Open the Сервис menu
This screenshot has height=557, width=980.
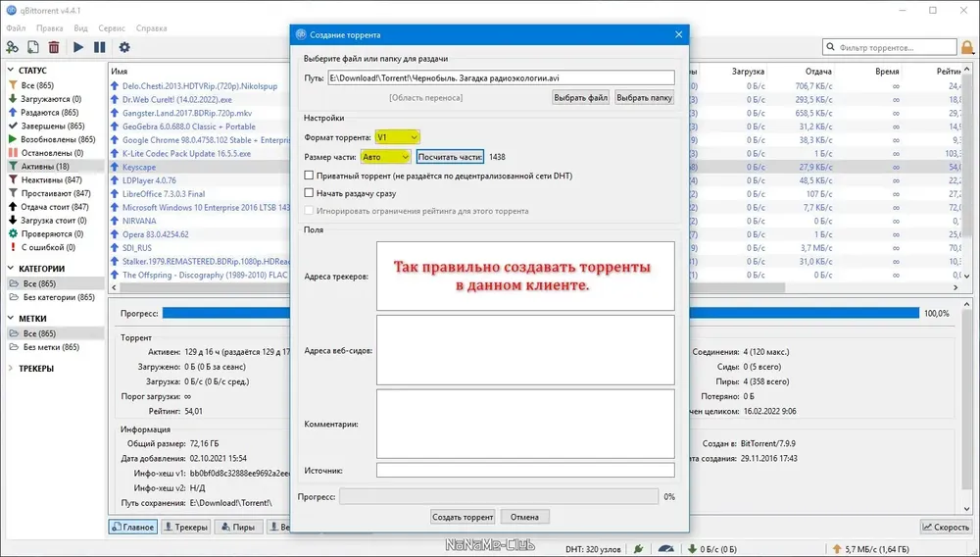[x=112, y=28]
